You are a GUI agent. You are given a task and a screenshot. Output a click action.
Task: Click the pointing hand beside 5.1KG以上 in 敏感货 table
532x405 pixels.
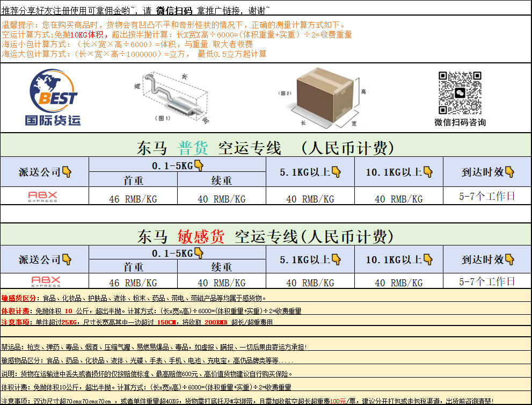coord(337,260)
